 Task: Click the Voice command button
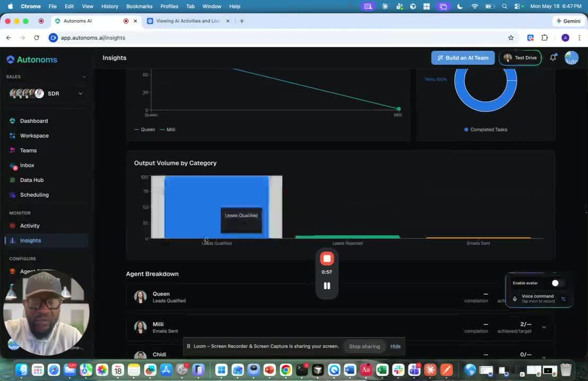coord(539,299)
